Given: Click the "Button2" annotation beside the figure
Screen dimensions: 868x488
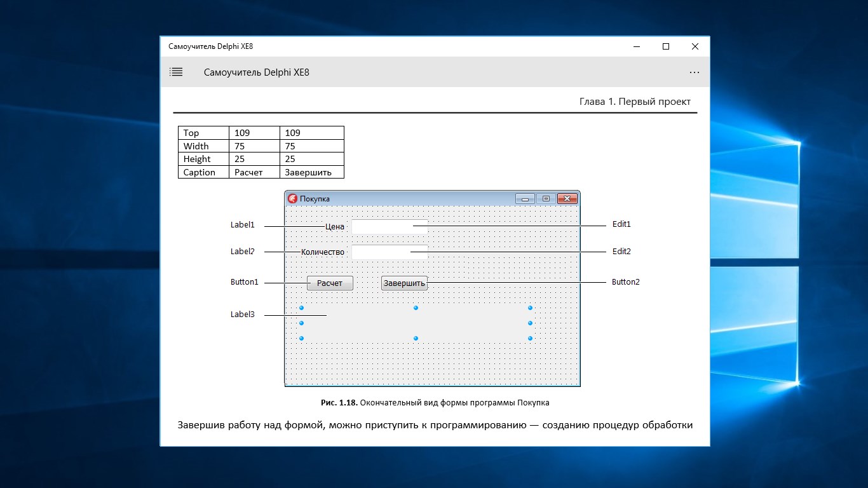Looking at the screenshot, I should (x=626, y=282).
